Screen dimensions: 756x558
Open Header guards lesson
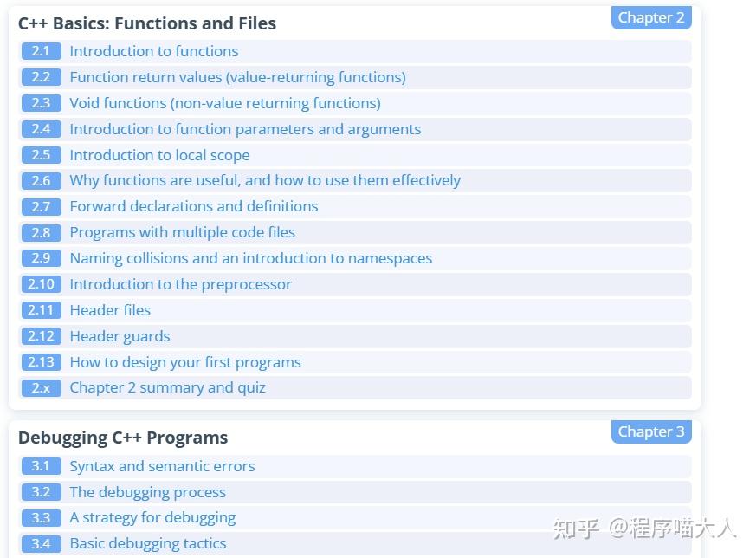pyautogui.click(x=120, y=336)
